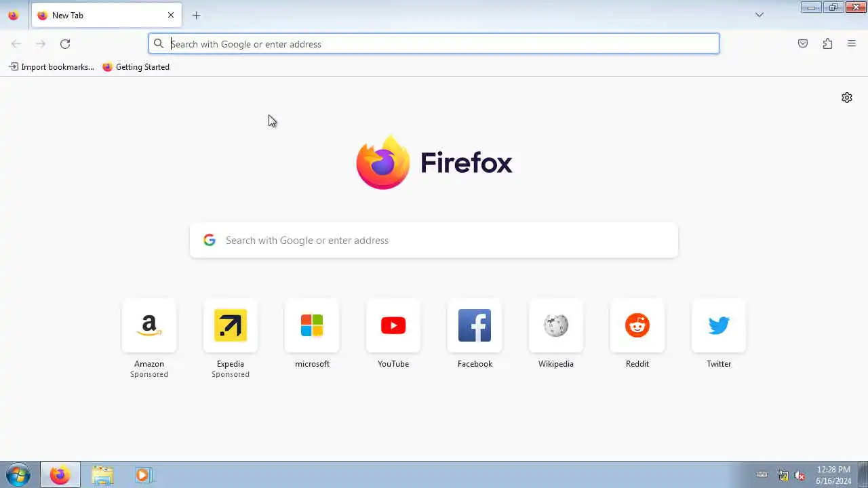Open the Firefox application menu
868x488 pixels.
(852, 44)
